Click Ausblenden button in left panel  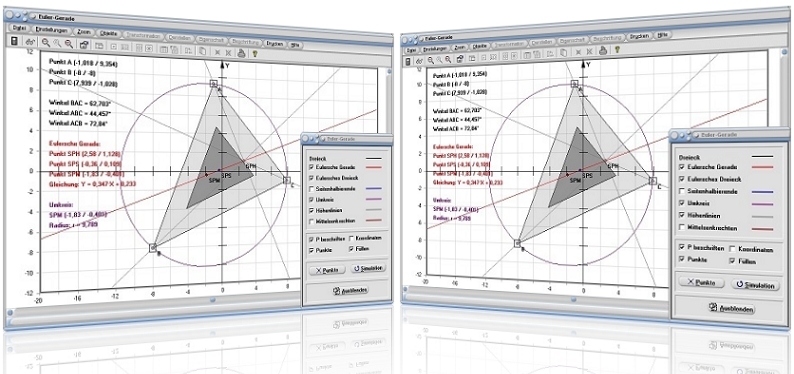349,290
